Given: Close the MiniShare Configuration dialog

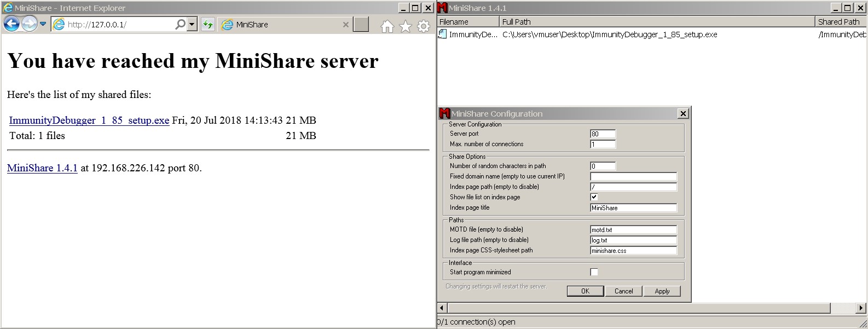Looking at the screenshot, I should click(683, 113).
